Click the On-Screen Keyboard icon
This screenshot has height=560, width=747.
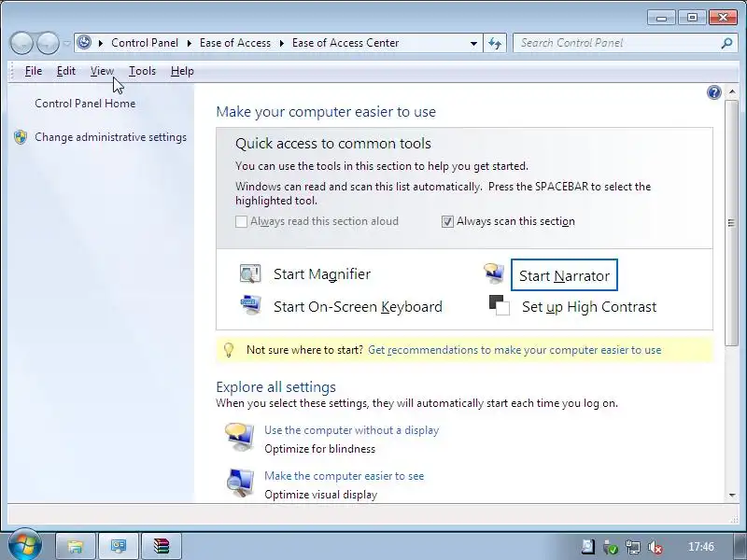click(x=250, y=305)
